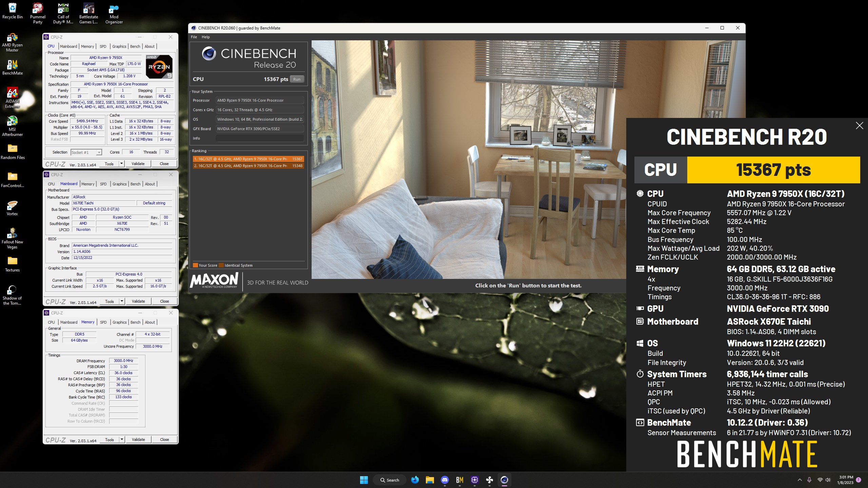The image size is (868, 488).
Task: Open File Explorer from the taskbar
Action: [430, 480]
